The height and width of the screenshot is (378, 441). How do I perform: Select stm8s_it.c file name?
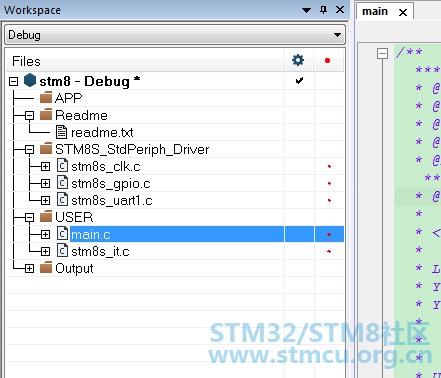pos(100,252)
